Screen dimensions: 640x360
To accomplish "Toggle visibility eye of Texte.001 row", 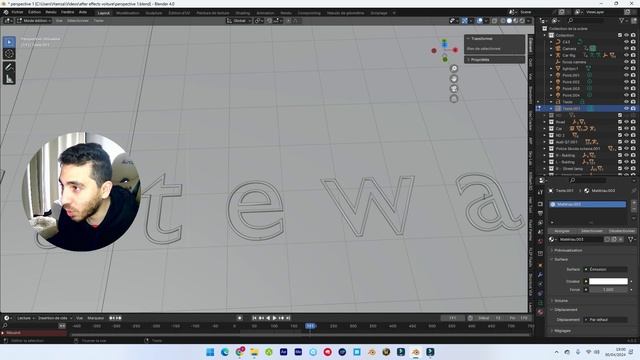I will click(x=626, y=109).
